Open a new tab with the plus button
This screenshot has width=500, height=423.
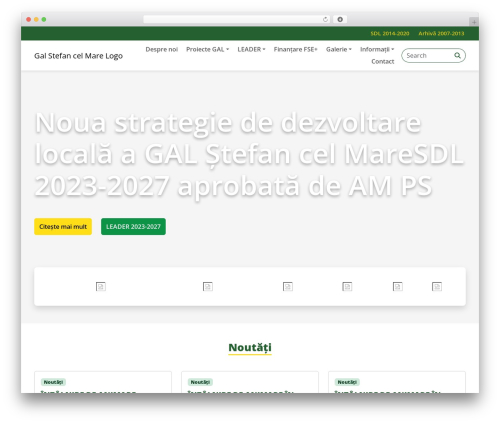point(474,22)
